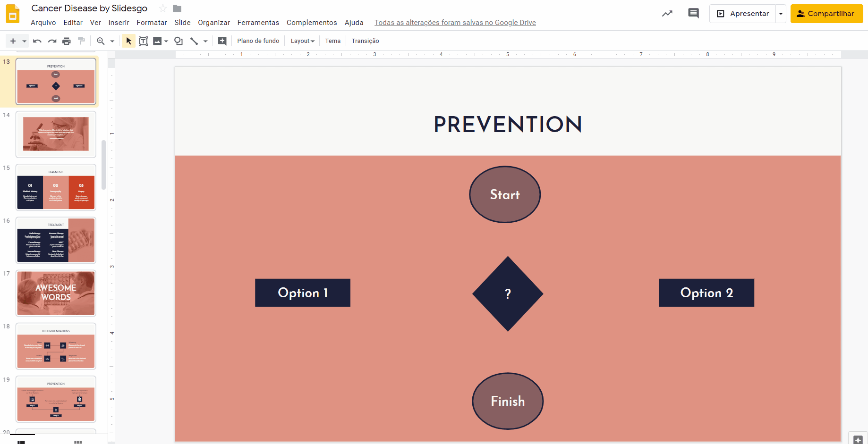The height and width of the screenshot is (444, 868).
Task: Open the Formatar menu
Action: [x=152, y=23]
